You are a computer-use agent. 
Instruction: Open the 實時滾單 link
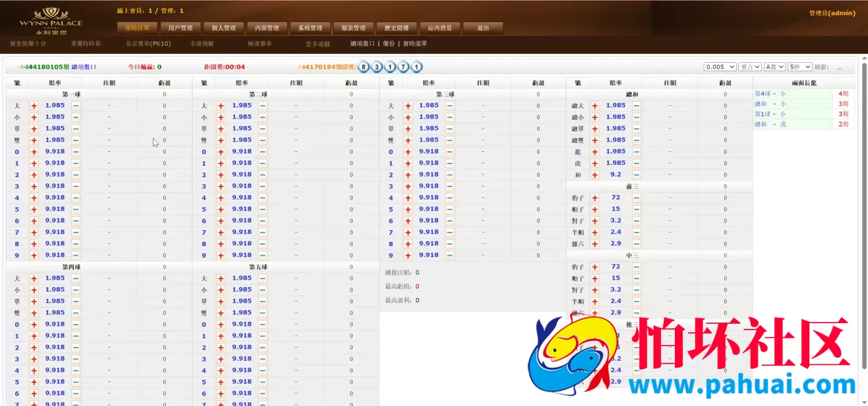tap(415, 43)
